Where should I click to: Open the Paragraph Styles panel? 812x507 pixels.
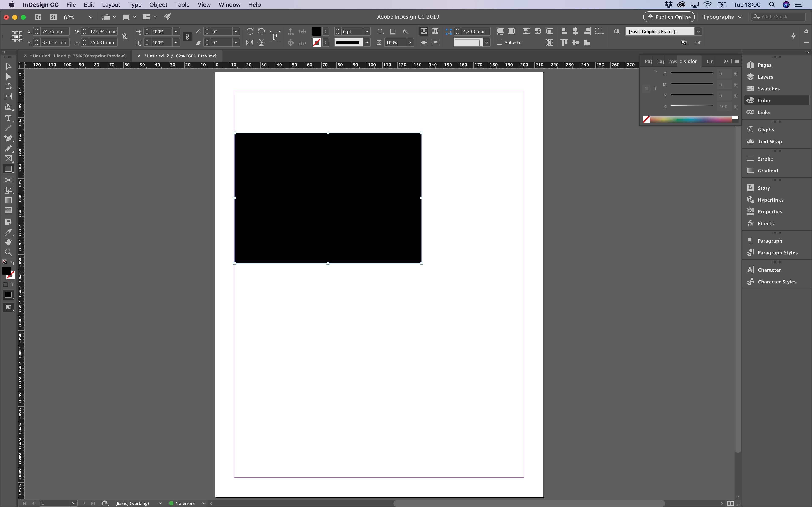pos(777,252)
